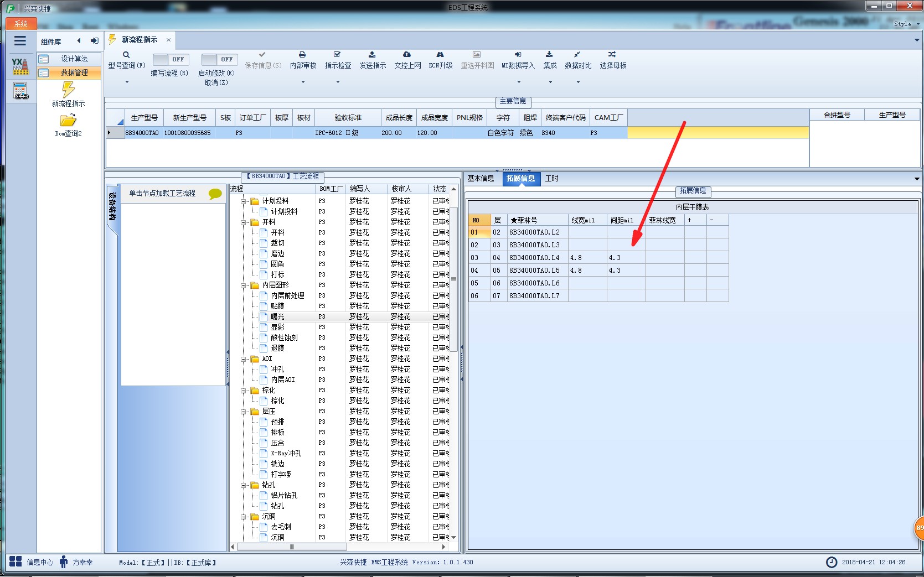
Task: Open 数据对比 dropdown arrow
Action: (x=578, y=82)
